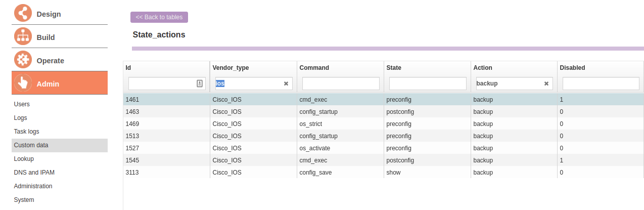Clear the Vendor_type filter with X
644x210 pixels.
point(286,83)
